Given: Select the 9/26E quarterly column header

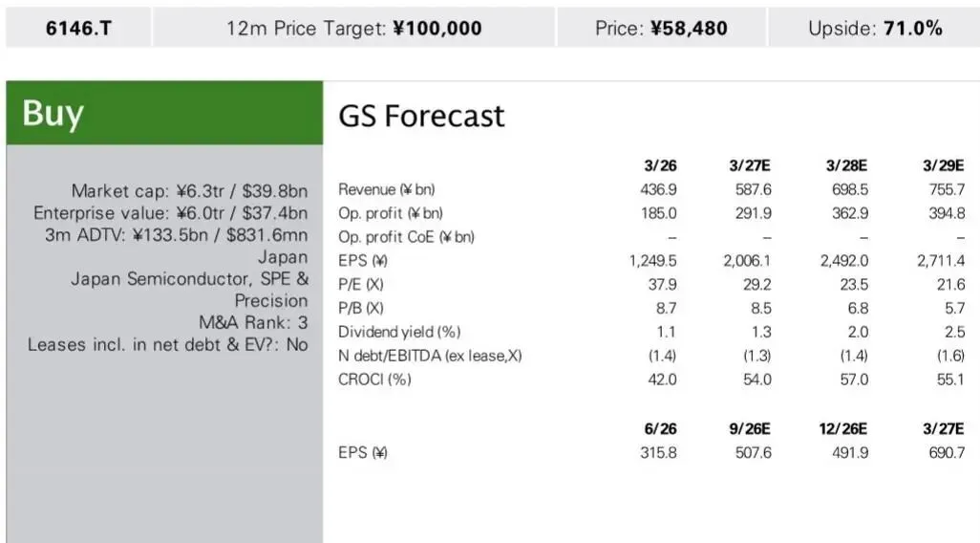Looking at the screenshot, I should click(750, 428).
